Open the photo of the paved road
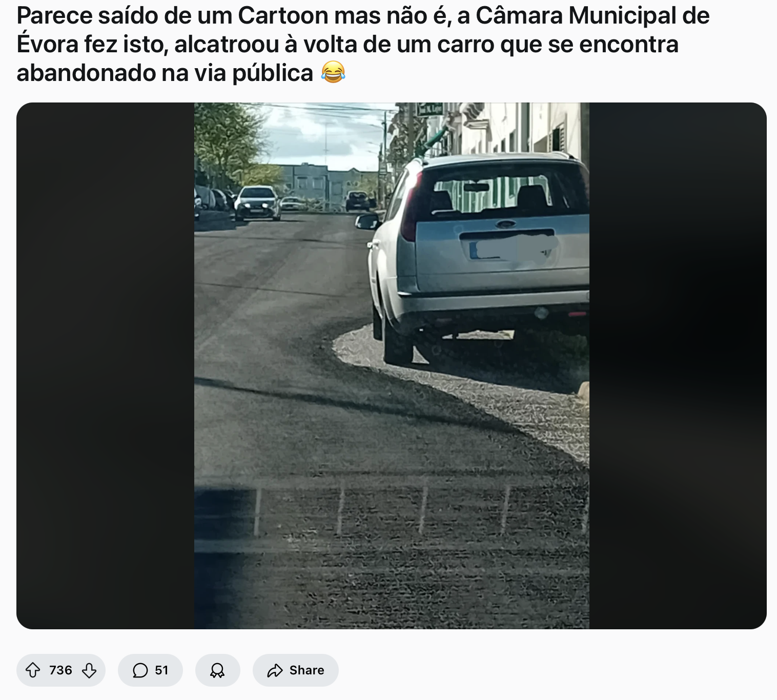The width and height of the screenshot is (777, 700). click(x=392, y=366)
